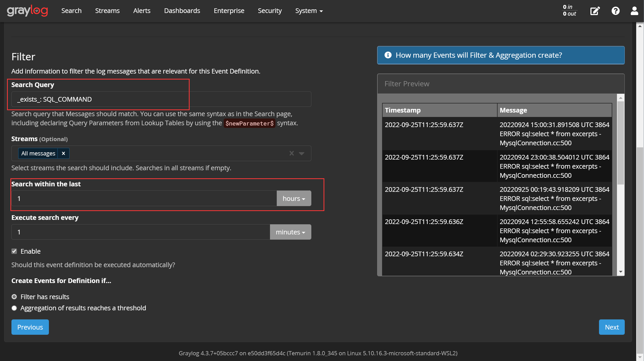This screenshot has width=644, height=361.
Task: Click the info icon in events banner
Action: point(388,55)
